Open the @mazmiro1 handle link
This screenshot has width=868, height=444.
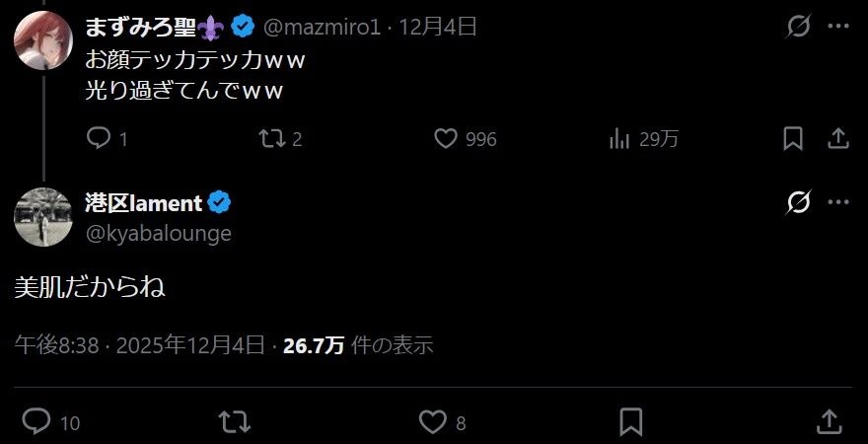322,27
